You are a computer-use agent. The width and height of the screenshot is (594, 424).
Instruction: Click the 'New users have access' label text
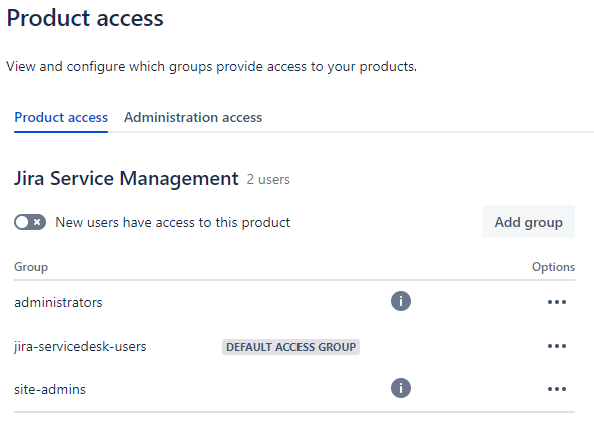pyautogui.click(x=173, y=222)
